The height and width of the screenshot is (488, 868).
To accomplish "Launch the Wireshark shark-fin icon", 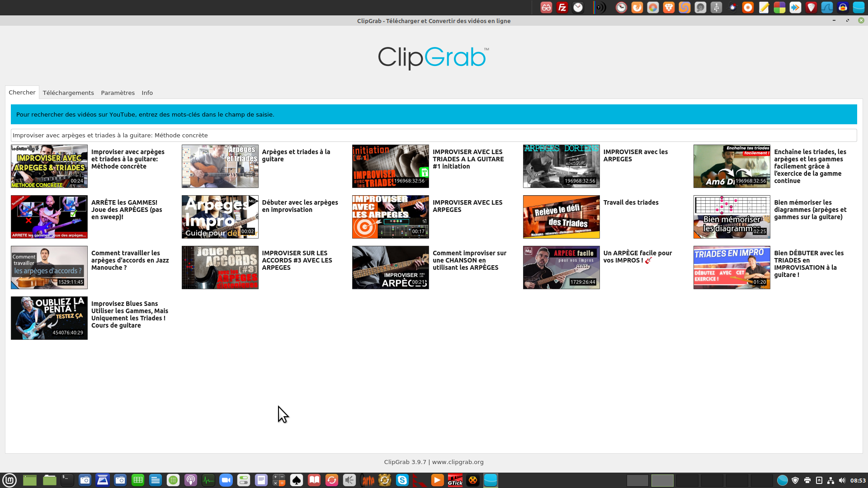I will pyautogui.click(x=827, y=7).
